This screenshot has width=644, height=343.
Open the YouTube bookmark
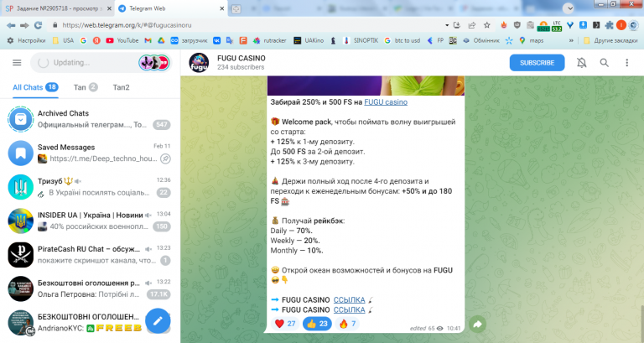click(x=122, y=40)
